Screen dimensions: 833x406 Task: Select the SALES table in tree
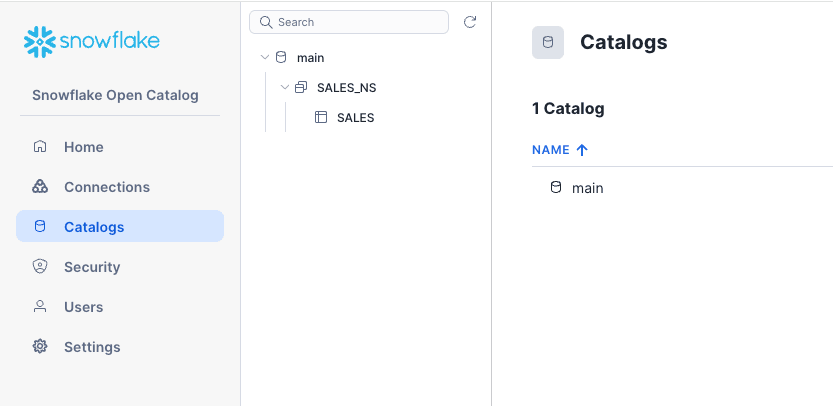pos(355,118)
